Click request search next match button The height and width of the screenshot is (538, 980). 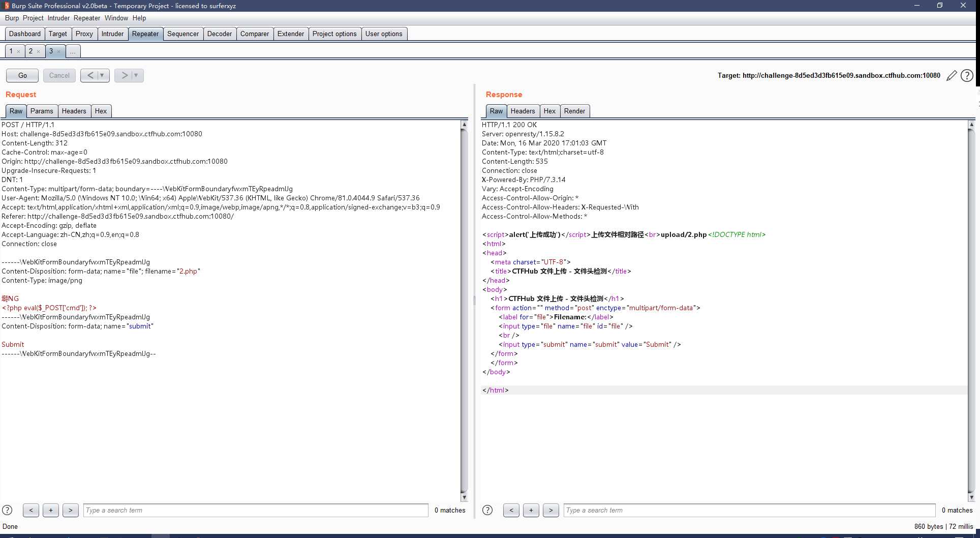pos(71,510)
